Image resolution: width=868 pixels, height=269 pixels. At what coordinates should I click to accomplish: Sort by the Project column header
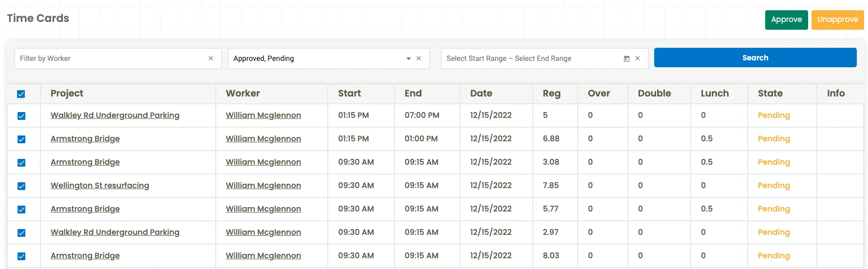click(x=67, y=94)
